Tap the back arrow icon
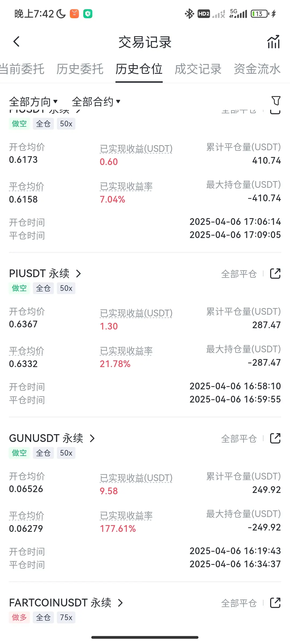Image resolution: width=290 pixels, height=644 pixels. coord(16,42)
